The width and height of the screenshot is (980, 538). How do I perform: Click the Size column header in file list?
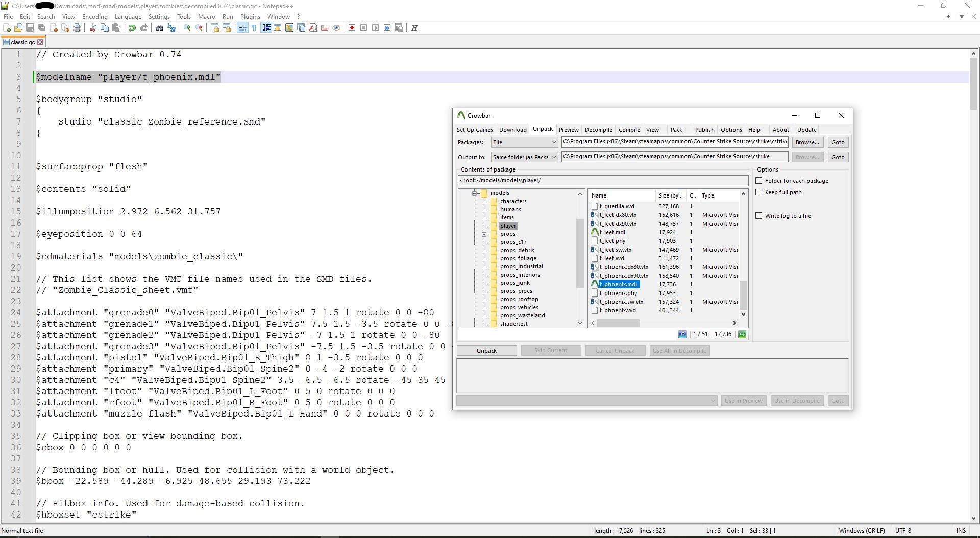point(671,195)
